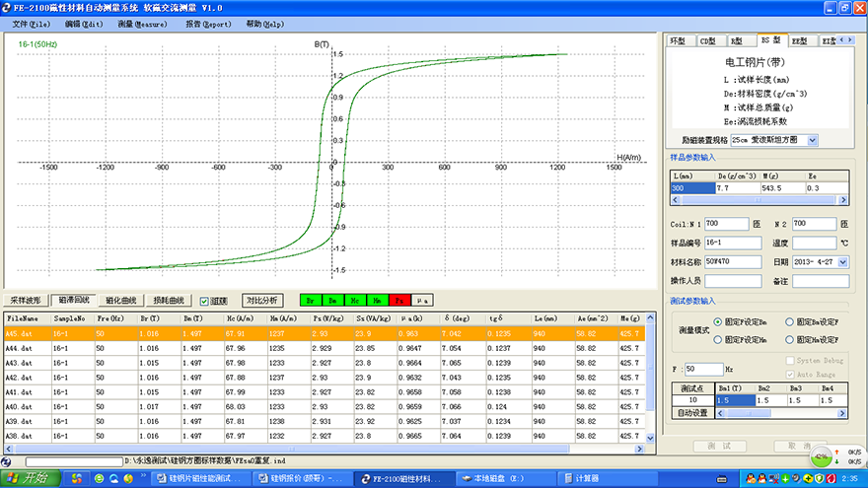Open the 报告(Report) menu
The width and height of the screenshot is (868, 488).
[208, 25]
